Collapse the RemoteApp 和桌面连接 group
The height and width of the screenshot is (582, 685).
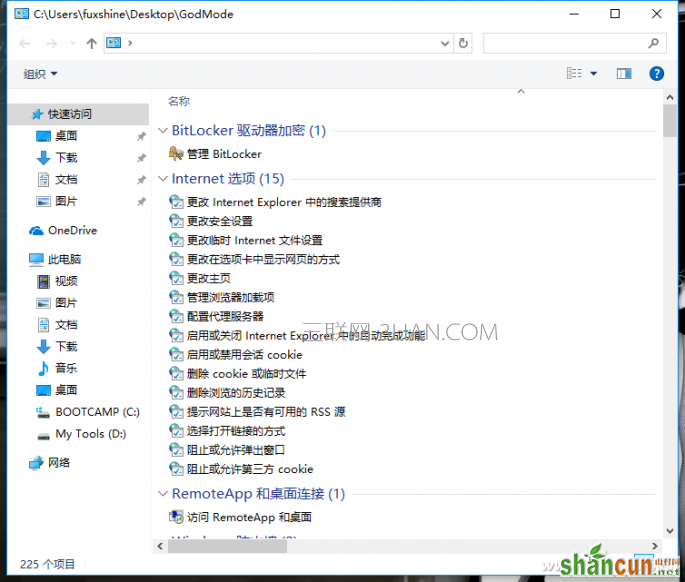(163, 494)
